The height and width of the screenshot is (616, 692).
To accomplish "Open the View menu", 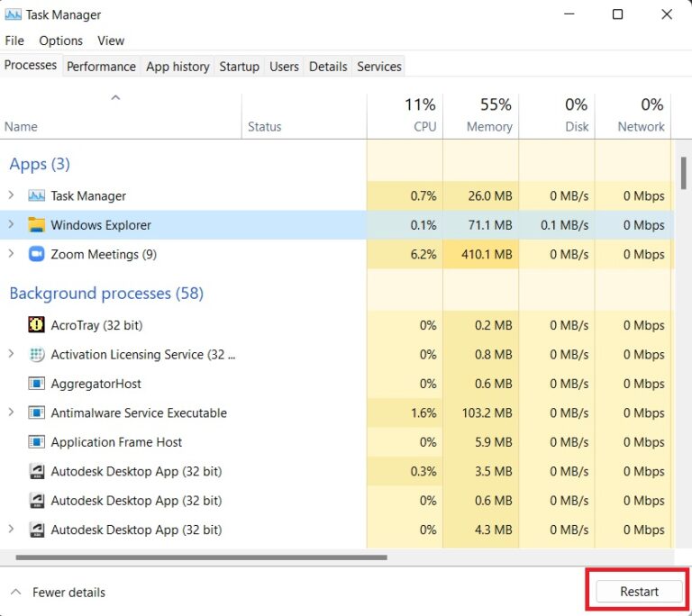I will click(111, 41).
